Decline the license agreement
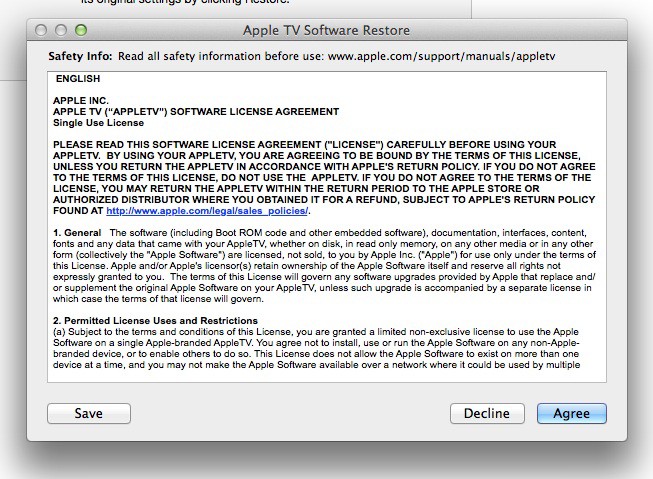 coord(487,413)
